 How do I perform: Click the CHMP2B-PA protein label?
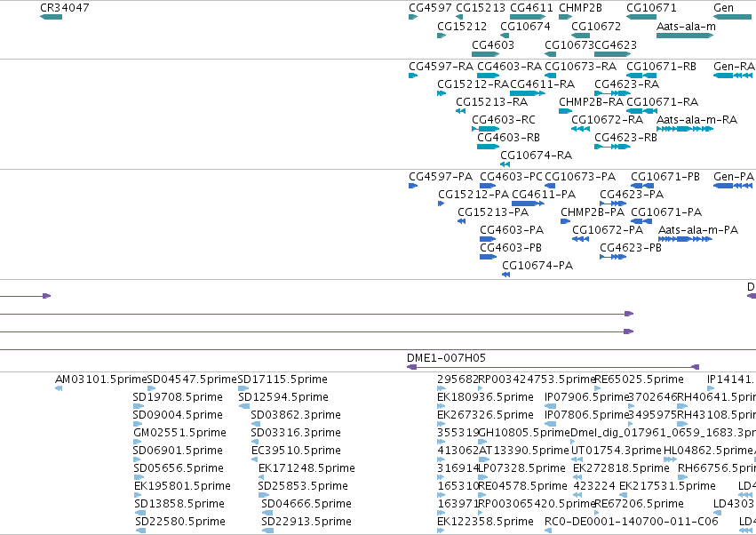point(592,212)
